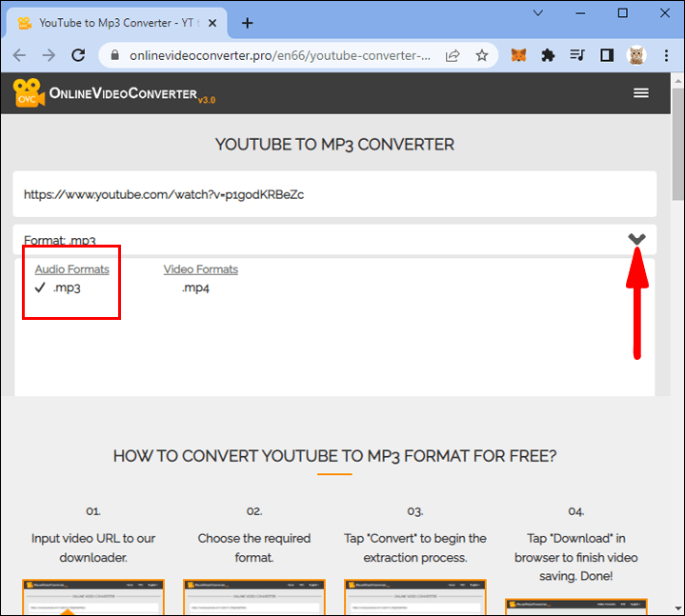Click the browser back arrow
Viewport: 685px width, 616px height.
coord(20,55)
